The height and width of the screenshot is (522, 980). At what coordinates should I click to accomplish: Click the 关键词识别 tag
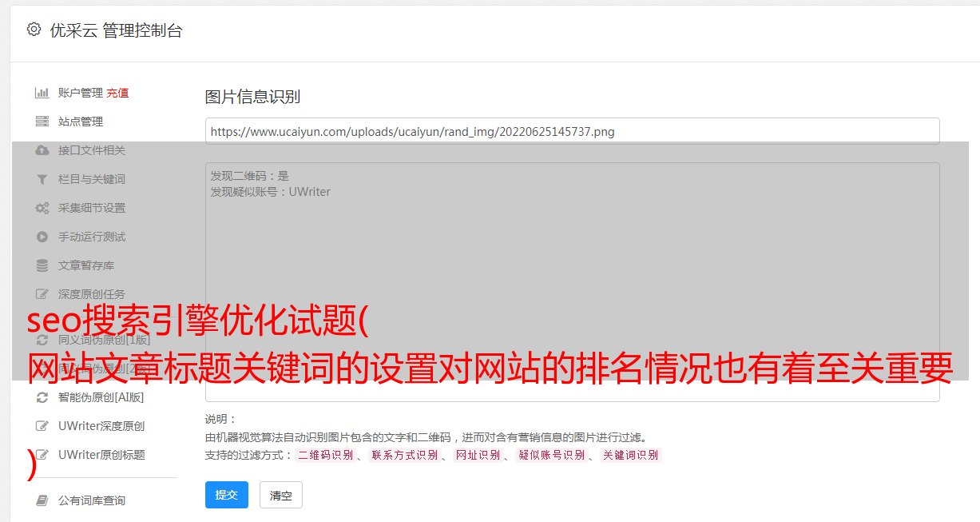(631, 455)
